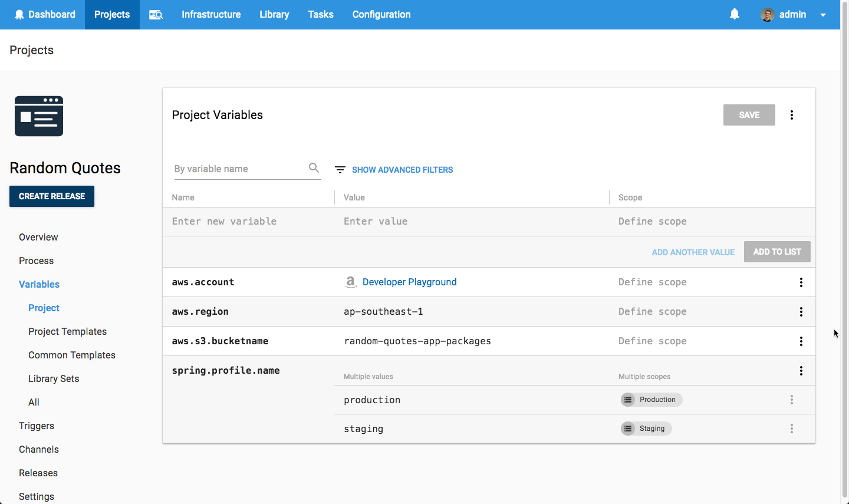
Task: Switch to the Library section
Action: (x=274, y=14)
